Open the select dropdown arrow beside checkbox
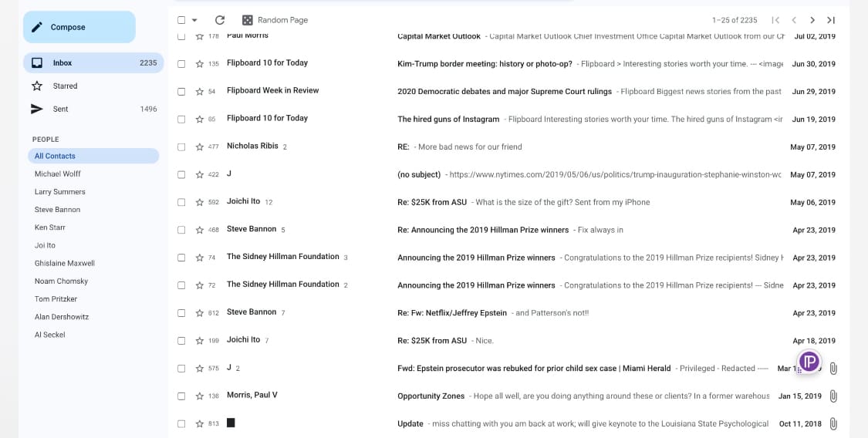The width and height of the screenshot is (868, 438). pyautogui.click(x=194, y=20)
